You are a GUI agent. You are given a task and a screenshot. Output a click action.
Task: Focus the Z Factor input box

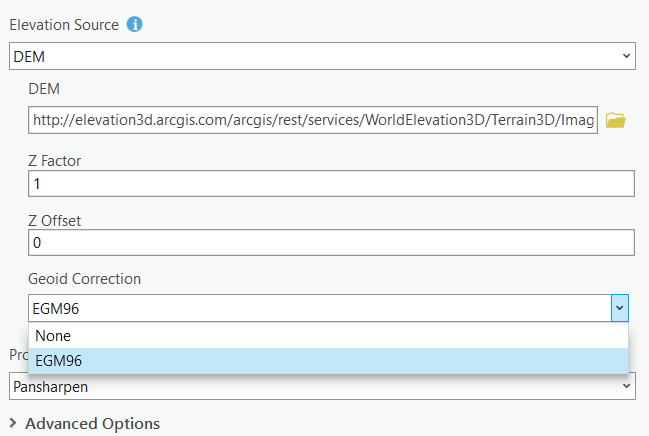pos(331,184)
